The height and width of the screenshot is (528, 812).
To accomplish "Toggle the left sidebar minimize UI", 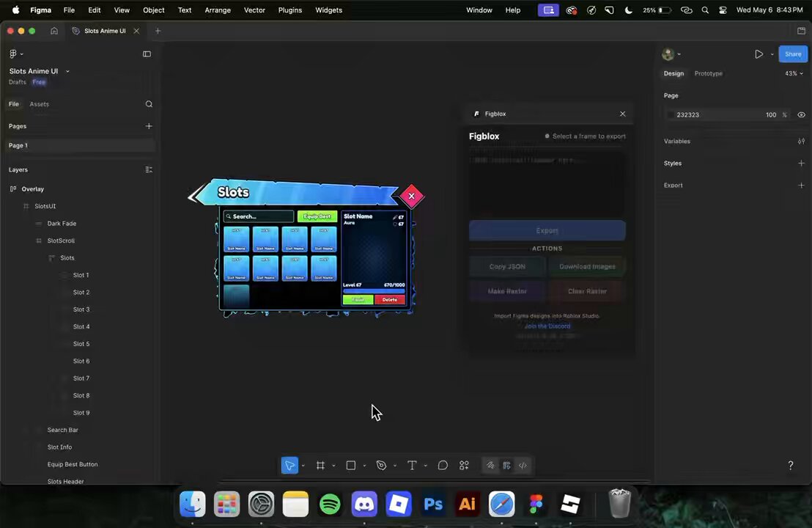I will click(147, 54).
